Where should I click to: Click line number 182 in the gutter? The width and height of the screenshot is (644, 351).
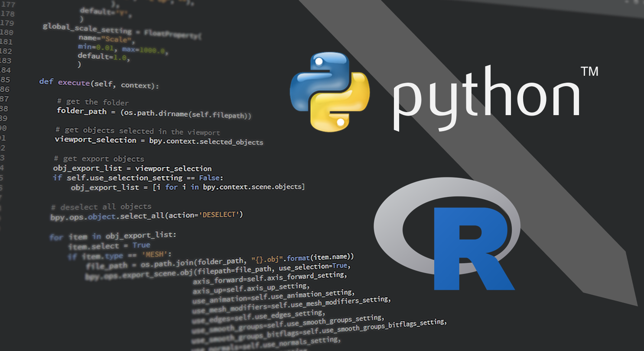pyautogui.click(x=6, y=51)
